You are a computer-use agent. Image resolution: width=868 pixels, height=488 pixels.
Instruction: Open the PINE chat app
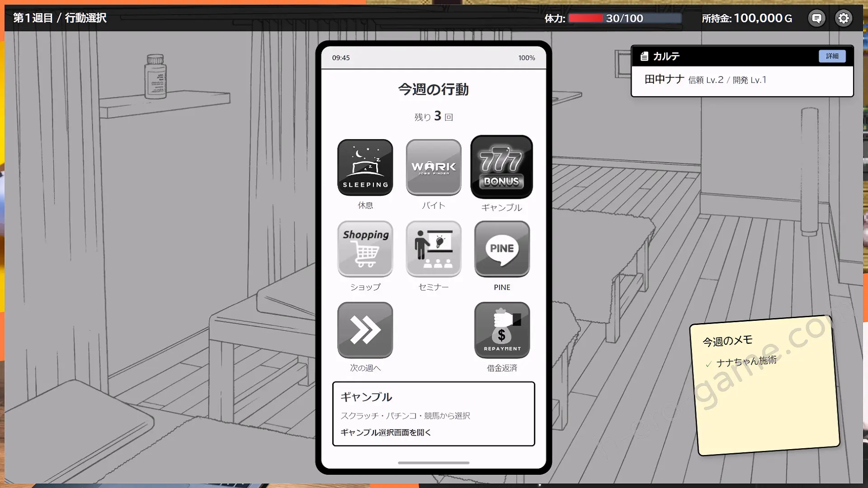(x=502, y=249)
